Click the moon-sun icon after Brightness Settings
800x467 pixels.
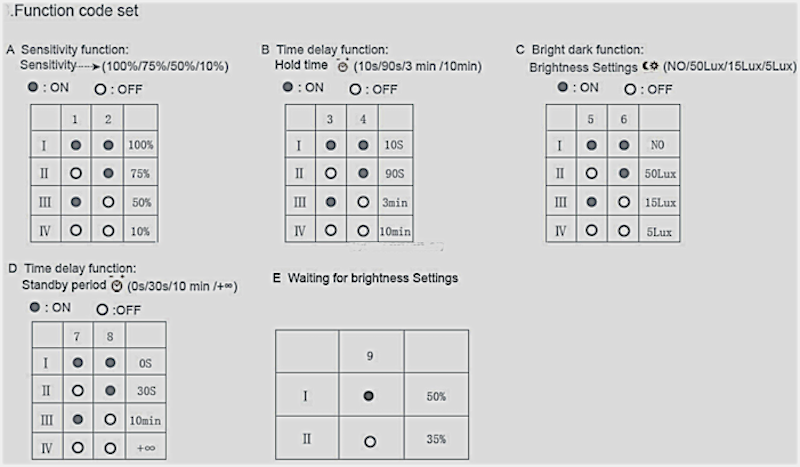coord(650,66)
